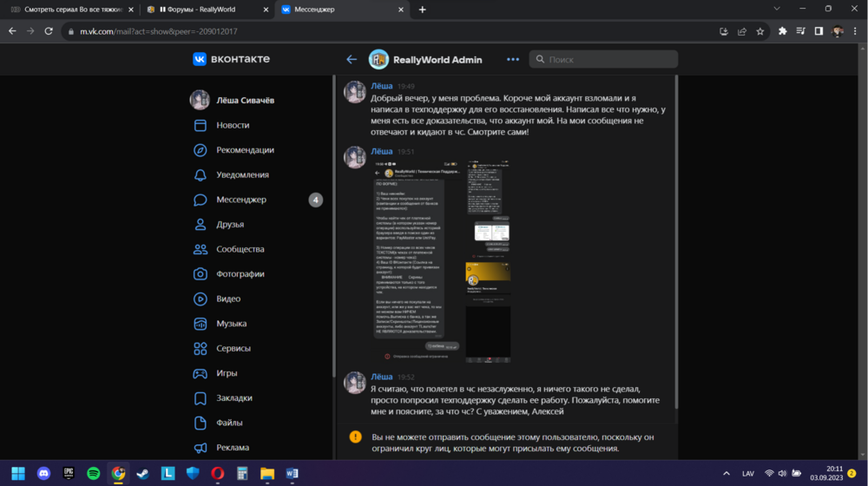Open Chrome profile avatar
This screenshot has width=868, height=486.
coord(838,31)
